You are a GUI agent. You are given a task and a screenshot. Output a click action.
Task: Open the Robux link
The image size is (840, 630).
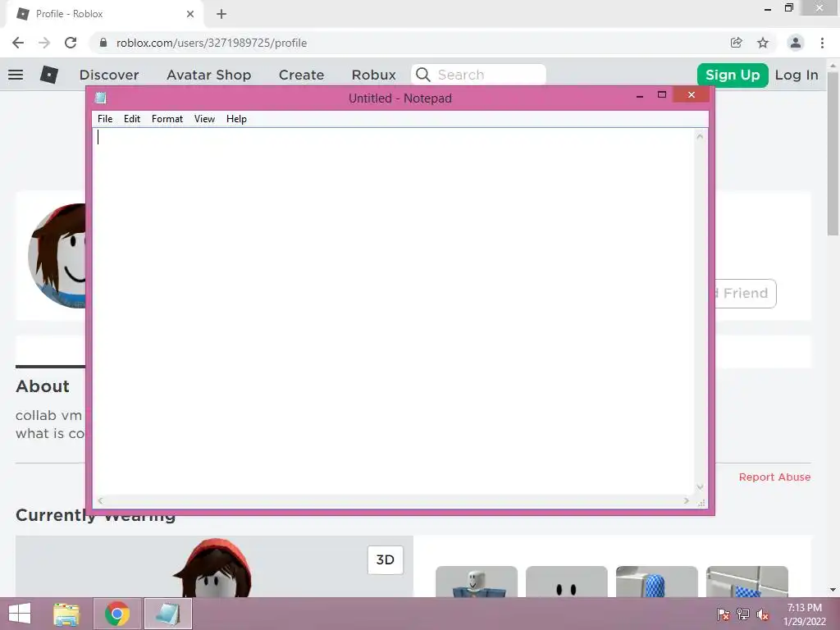pos(374,75)
